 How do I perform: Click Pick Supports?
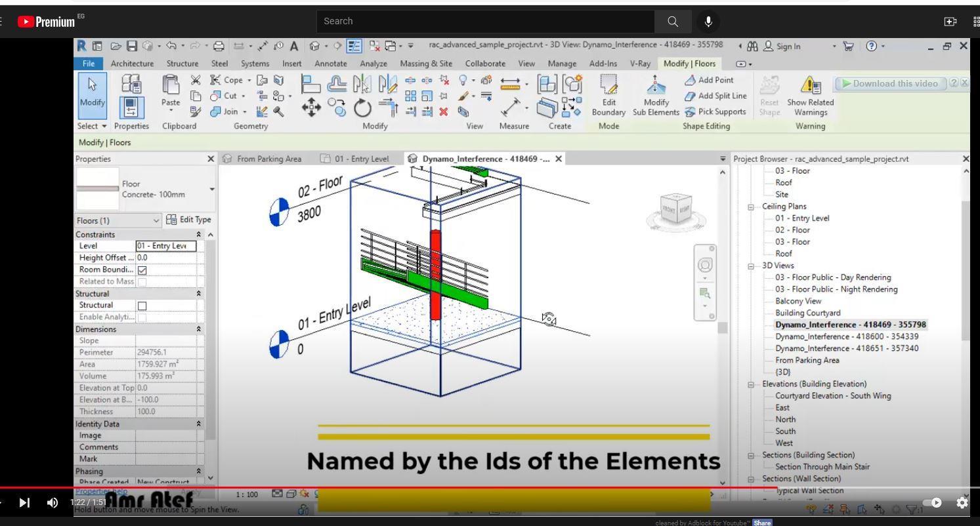[715, 111]
